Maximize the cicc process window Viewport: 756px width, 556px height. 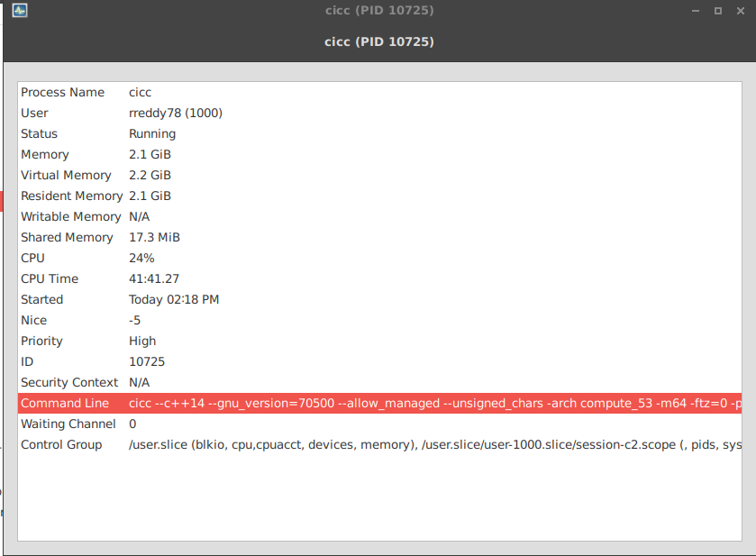tap(718, 11)
